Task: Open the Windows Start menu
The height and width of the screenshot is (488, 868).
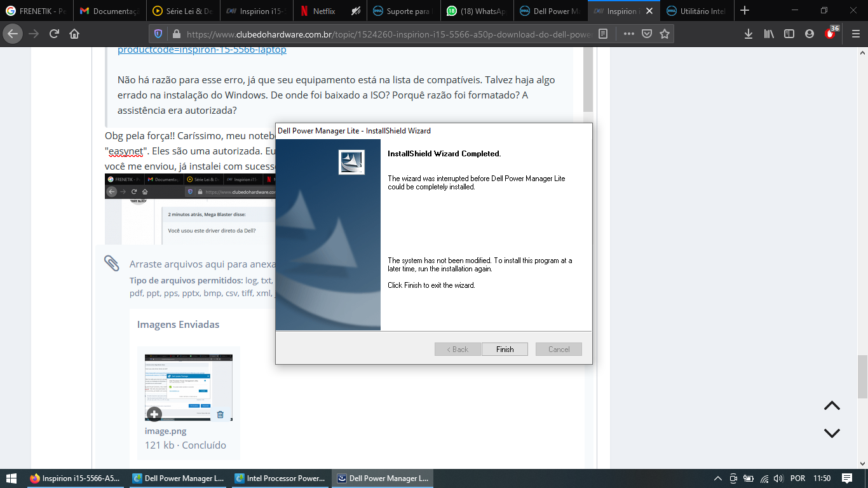Action: pos(12,478)
